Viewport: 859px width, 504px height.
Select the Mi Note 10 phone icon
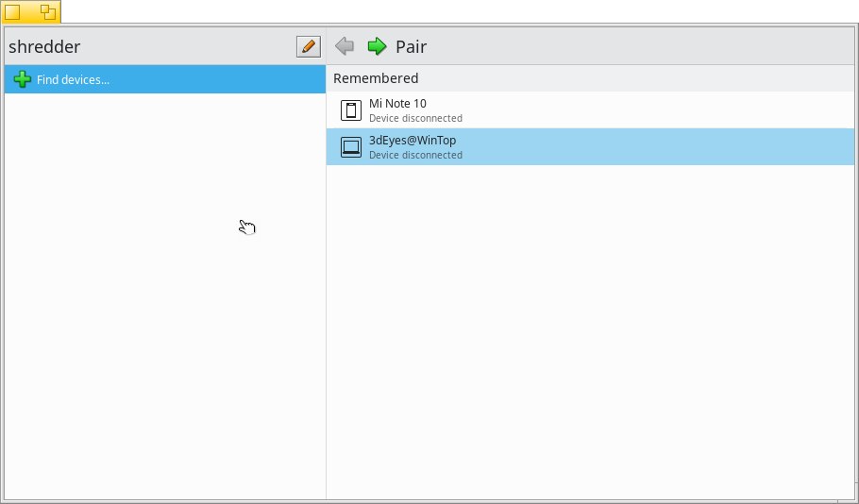(x=351, y=110)
